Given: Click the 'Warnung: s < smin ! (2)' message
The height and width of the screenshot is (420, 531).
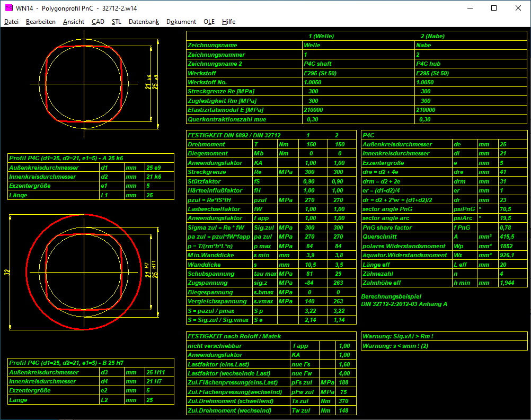Looking at the screenshot, I should click(395, 346).
